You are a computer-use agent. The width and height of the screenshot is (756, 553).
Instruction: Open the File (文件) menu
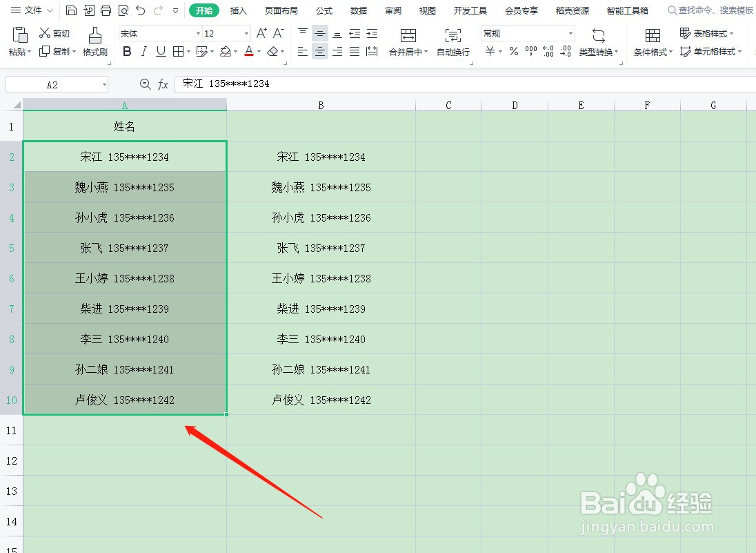tap(32, 10)
